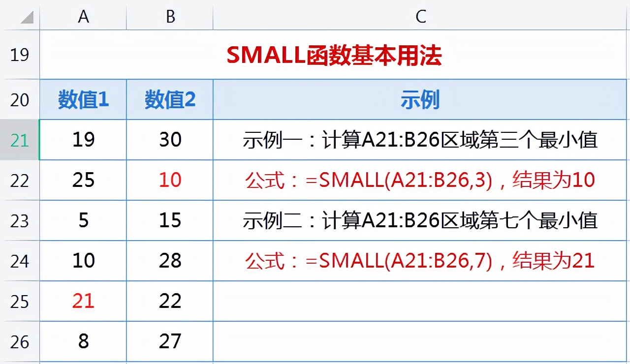Select cell B23 containing 15
The image size is (630, 364).
(170, 220)
